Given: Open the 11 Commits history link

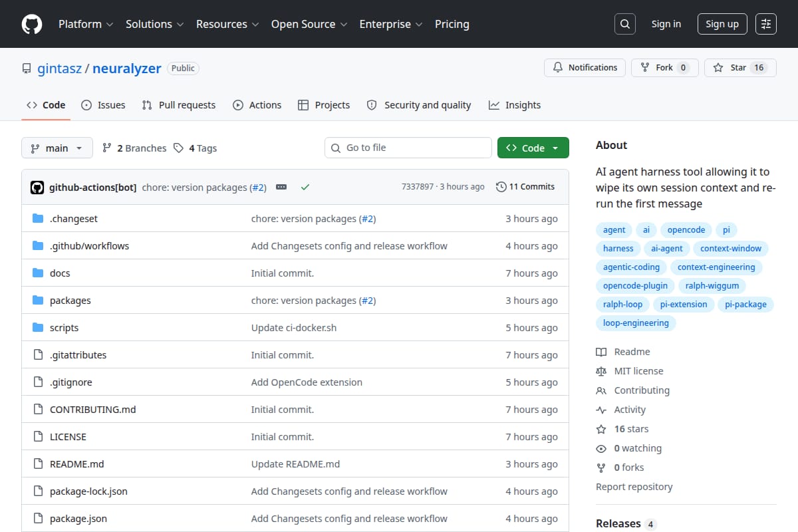Looking at the screenshot, I should (525, 187).
